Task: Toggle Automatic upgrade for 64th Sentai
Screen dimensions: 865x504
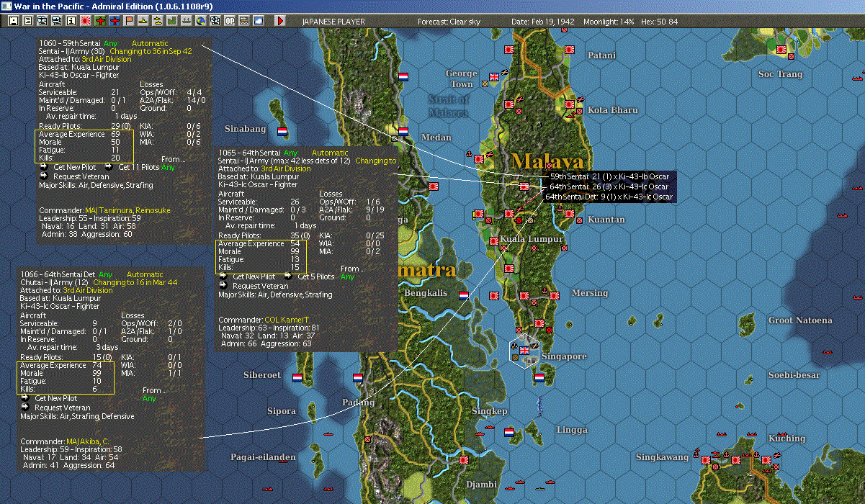Action: pos(330,153)
